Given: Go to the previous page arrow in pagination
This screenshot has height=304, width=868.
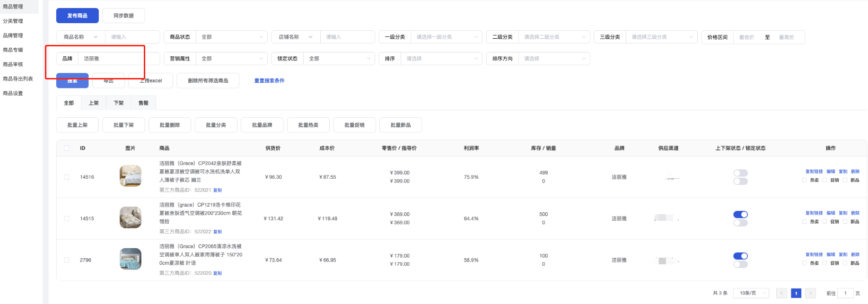Looking at the screenshot, I should tap(781, 293).
